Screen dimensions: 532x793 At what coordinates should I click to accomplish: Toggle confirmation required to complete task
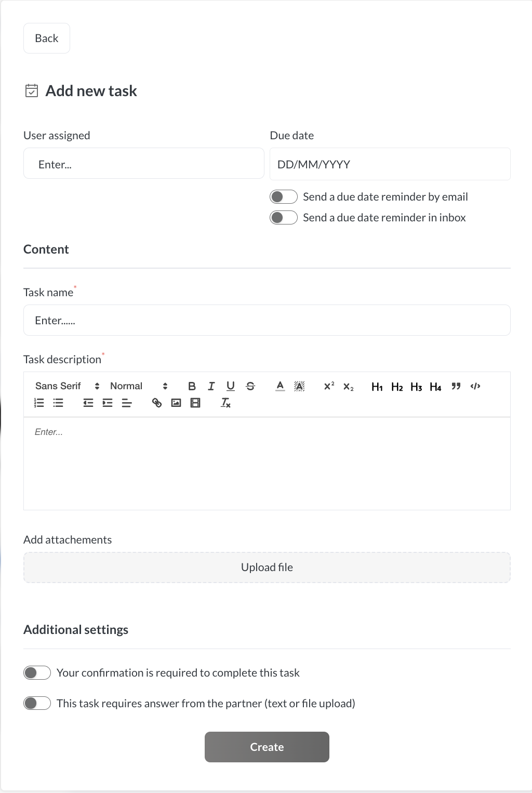coord(37,673)
